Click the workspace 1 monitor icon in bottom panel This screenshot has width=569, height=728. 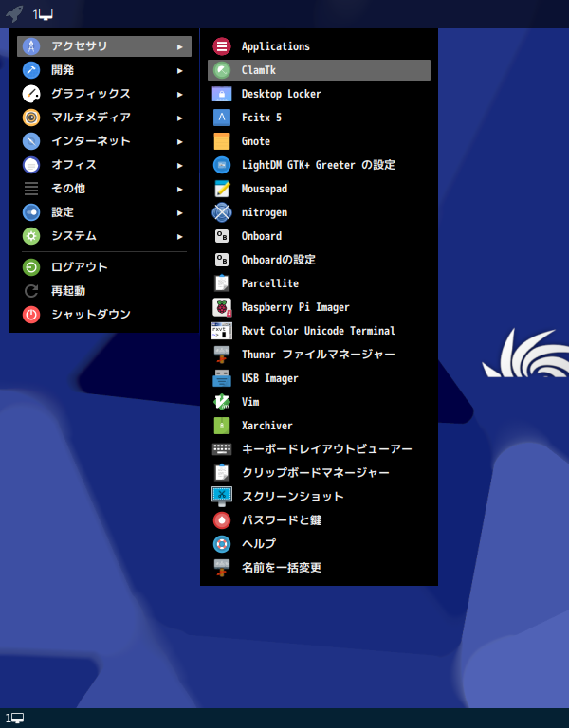point(14,719)
